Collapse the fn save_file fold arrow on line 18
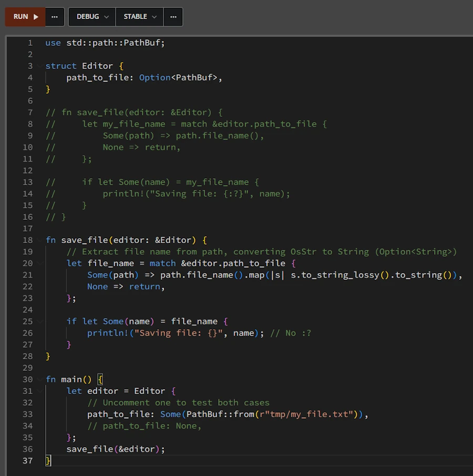 pos(39,240)
